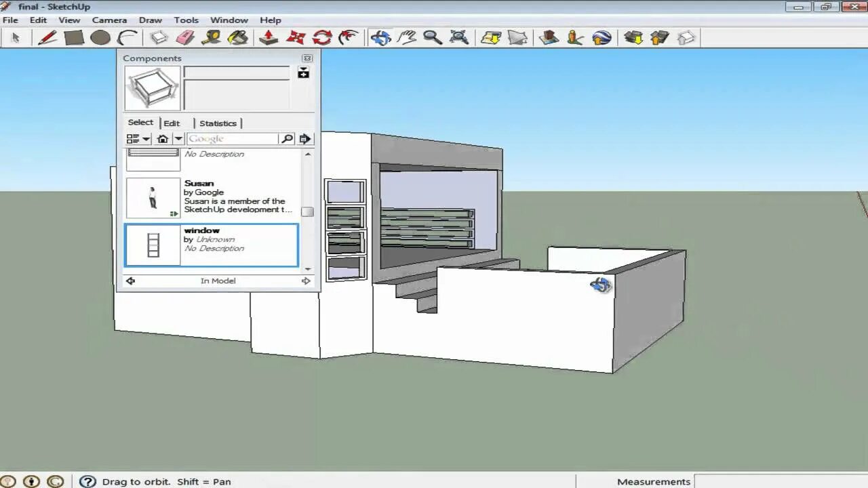Open the Window menu

point(229,20)
